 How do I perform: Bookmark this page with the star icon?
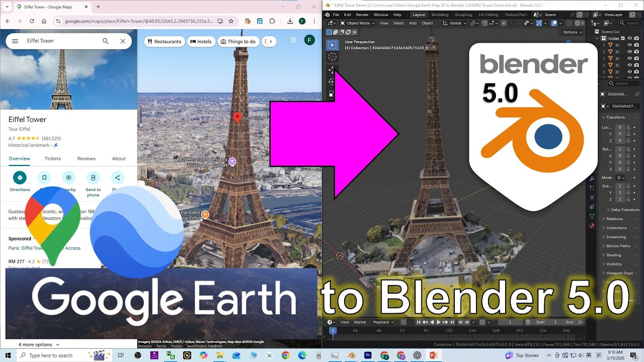[x=231, y=21]
